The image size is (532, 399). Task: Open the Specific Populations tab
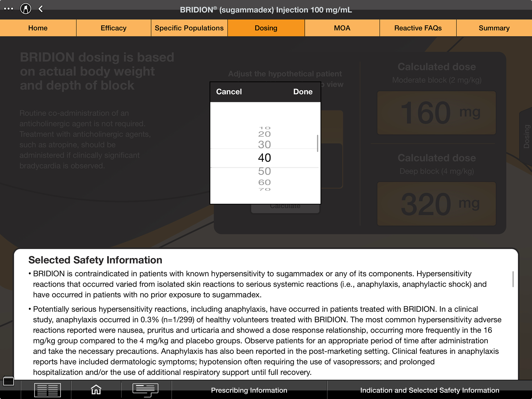[189, 28]
